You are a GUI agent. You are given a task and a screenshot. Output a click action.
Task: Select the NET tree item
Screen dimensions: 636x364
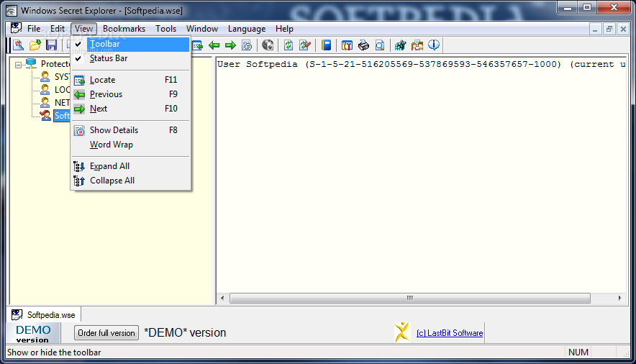62,103
